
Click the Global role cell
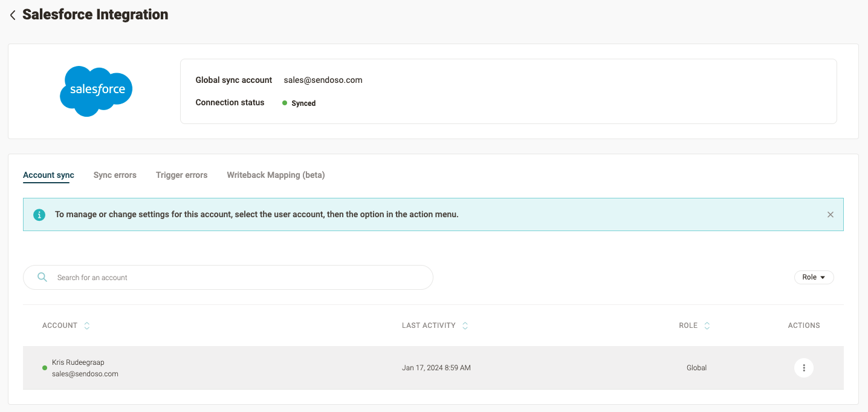(x=696, y=368)
